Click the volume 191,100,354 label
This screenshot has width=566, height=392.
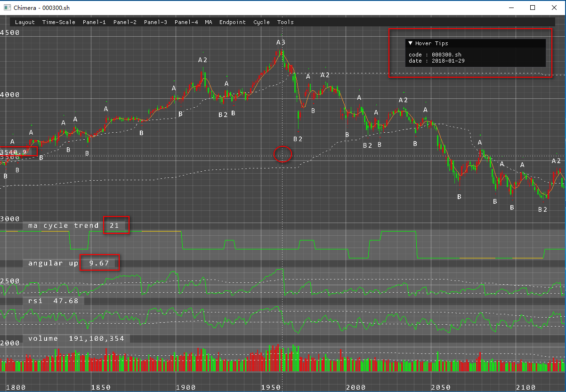coord(76,338)
